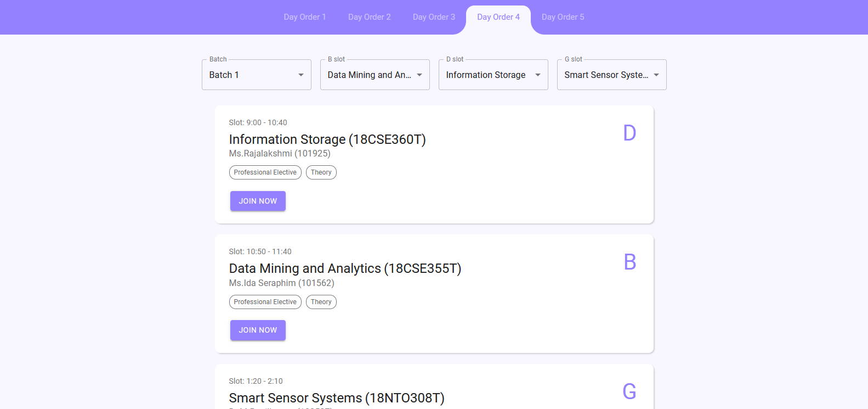
Task: Switch to the Day Order 1 tab
Action: 304,17
